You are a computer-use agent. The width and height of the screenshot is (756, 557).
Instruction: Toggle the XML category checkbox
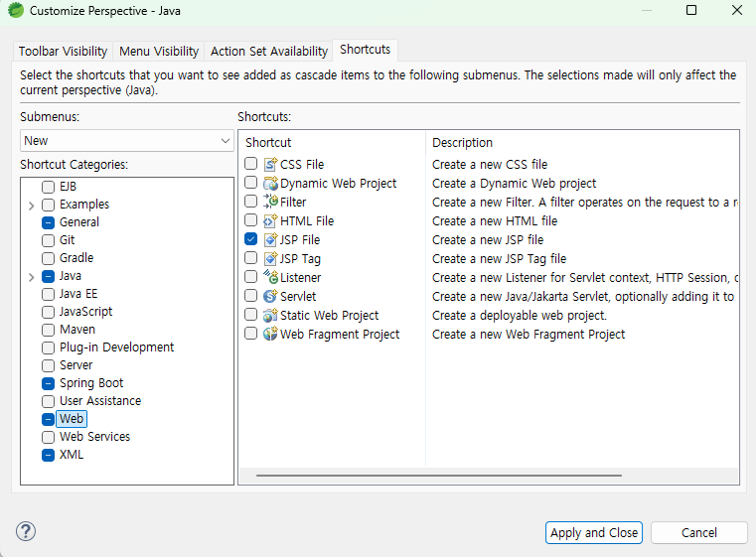pos(49,455)
